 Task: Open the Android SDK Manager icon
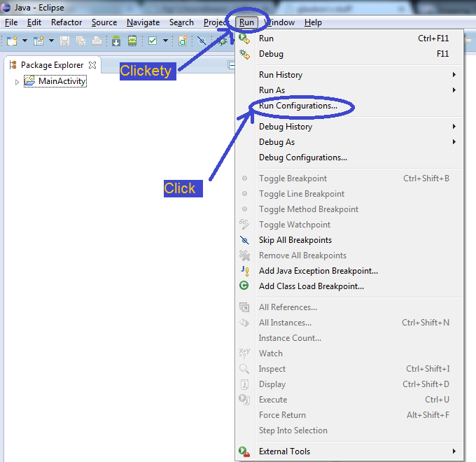pos(116,41)
